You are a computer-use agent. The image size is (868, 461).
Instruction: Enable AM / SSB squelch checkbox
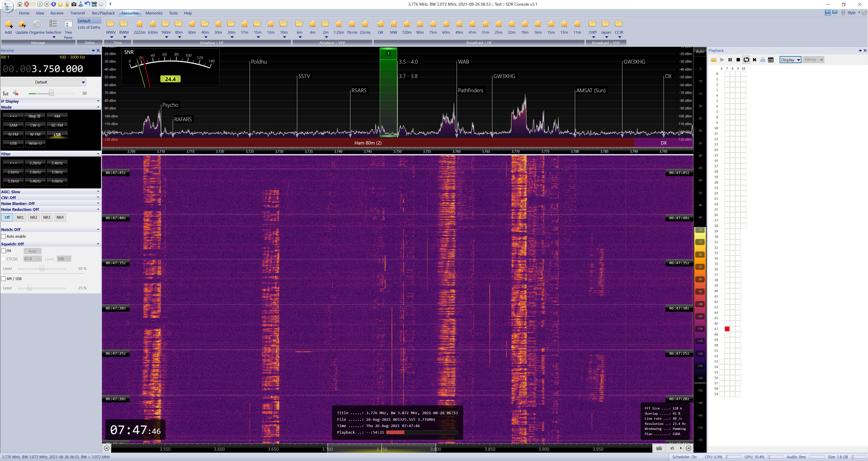[4, 278]
